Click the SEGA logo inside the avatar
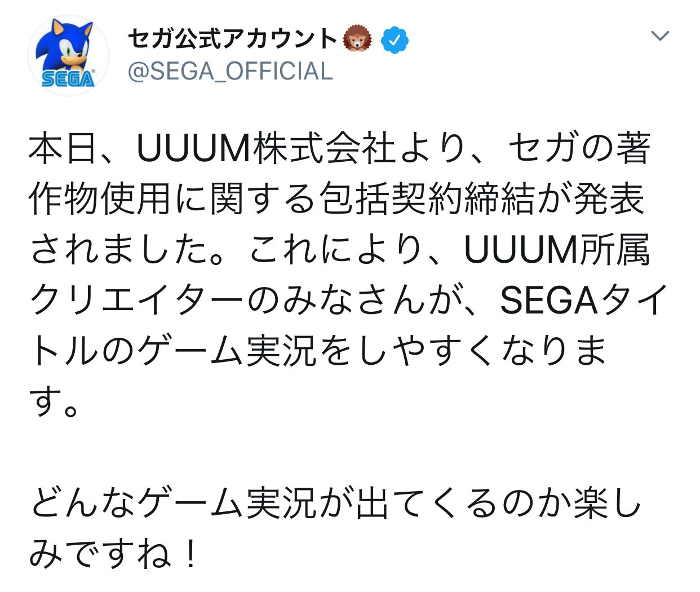The height and width of the screenshot is (592, 700). tap(68, 79)
